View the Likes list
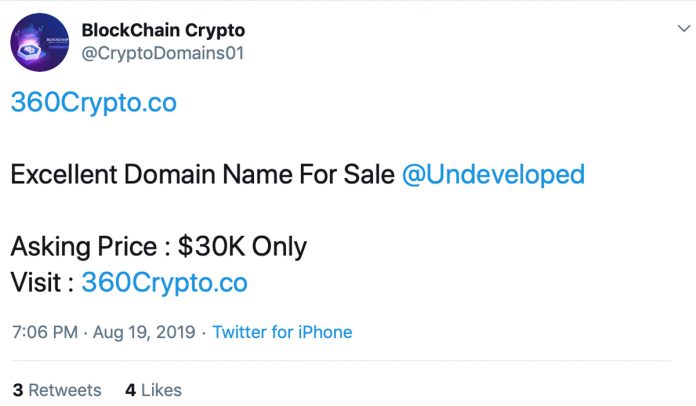 pos(160,389)
